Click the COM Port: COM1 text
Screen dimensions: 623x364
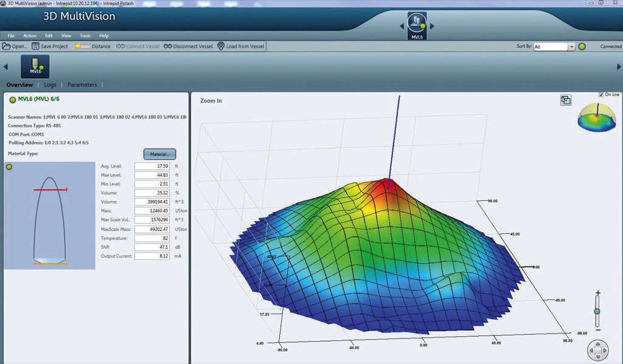tap(26, 134)
